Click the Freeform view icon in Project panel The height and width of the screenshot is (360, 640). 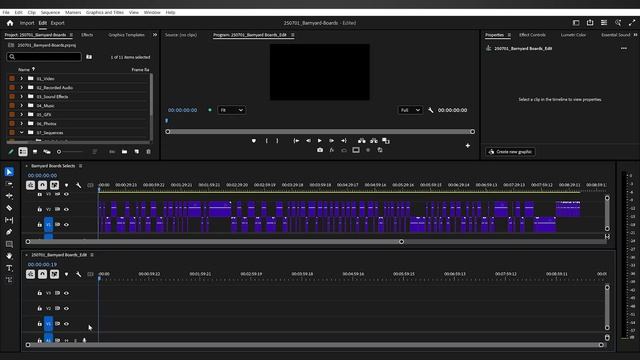tap(47, 152)
